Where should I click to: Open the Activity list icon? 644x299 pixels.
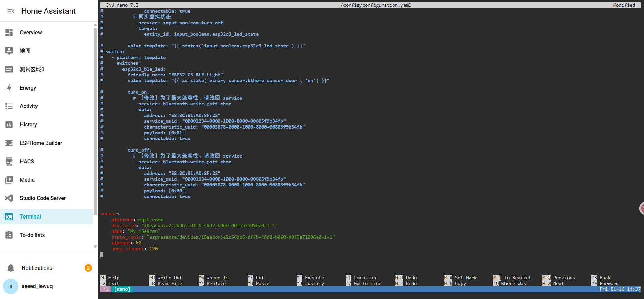coord(9,106)
